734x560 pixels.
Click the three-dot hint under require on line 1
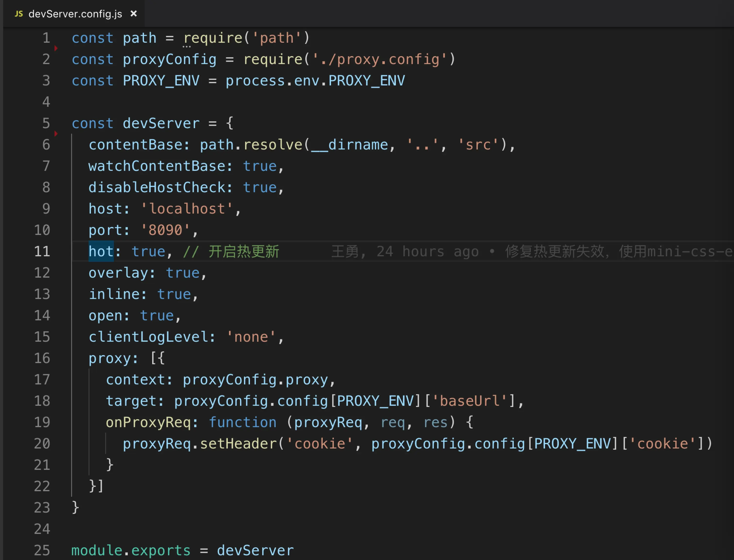point(187,46)
